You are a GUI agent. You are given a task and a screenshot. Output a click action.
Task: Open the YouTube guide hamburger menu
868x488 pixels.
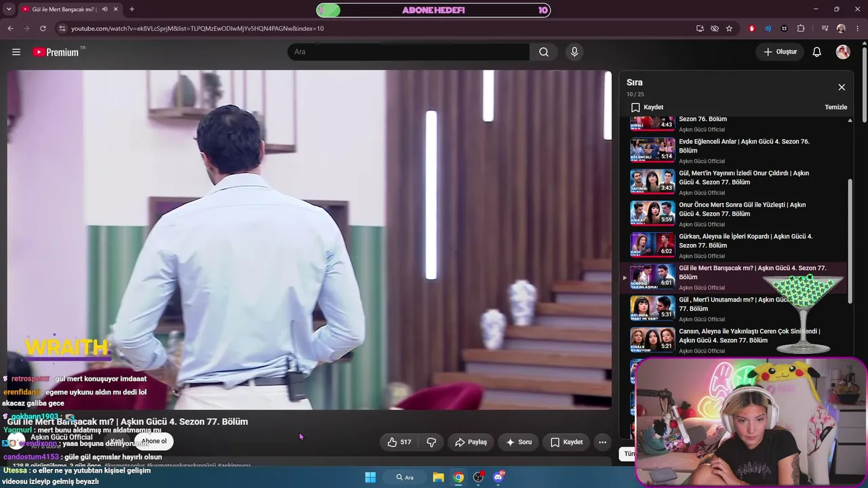(x=16, y=52)
